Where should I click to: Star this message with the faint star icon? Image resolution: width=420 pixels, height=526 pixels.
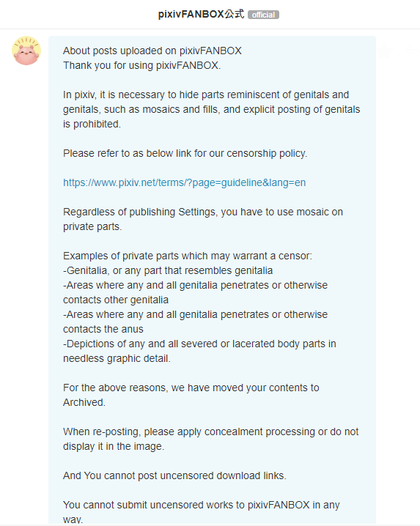(385, 51)
